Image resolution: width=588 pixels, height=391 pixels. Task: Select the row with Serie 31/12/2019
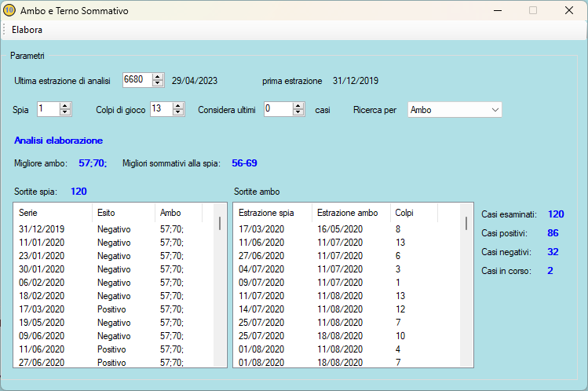click(114, 229)
